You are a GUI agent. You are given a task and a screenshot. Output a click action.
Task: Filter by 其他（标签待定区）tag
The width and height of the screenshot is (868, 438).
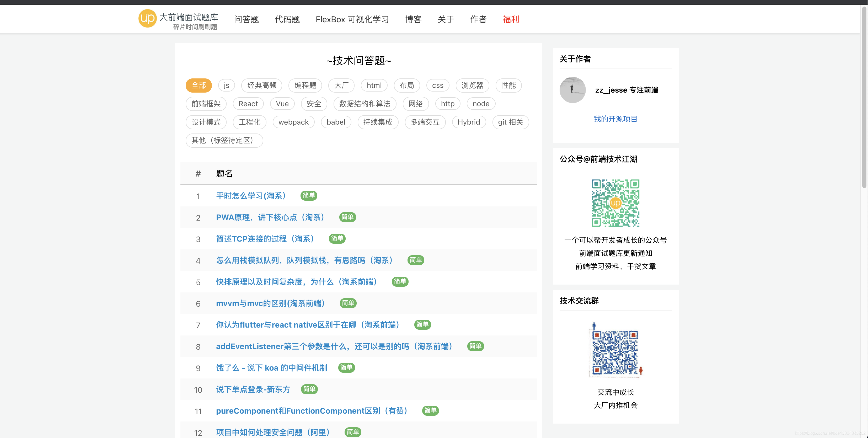pos(224,141)
